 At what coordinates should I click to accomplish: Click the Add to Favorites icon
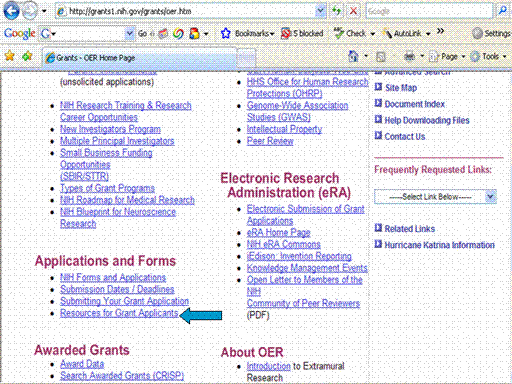(28, 56)
